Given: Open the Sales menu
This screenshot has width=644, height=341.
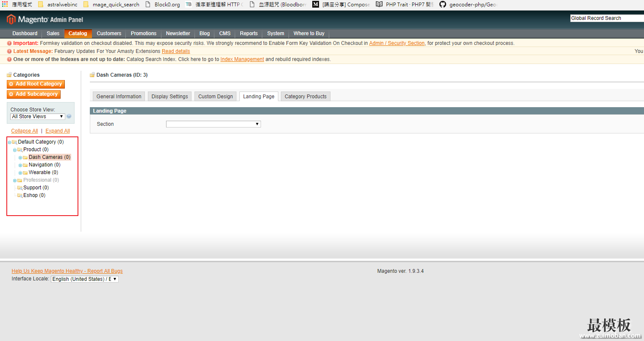Looking at the screenshot, I should click(x=53, y=33).
